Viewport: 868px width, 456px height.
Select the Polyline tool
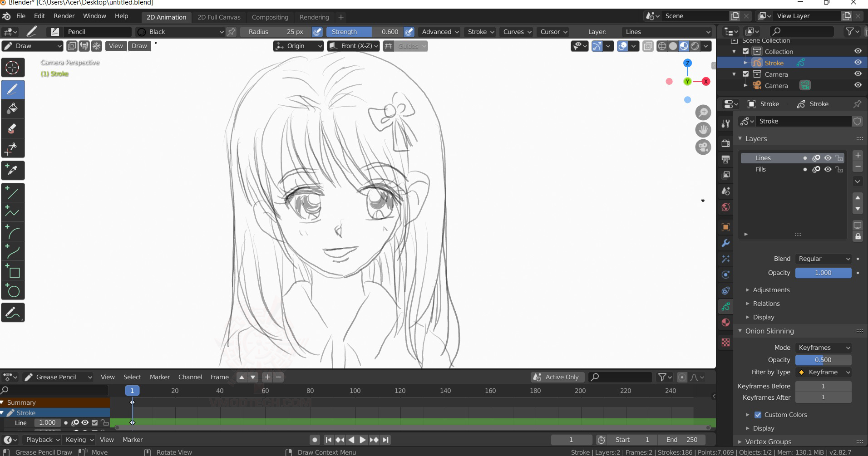pos(13,212)
